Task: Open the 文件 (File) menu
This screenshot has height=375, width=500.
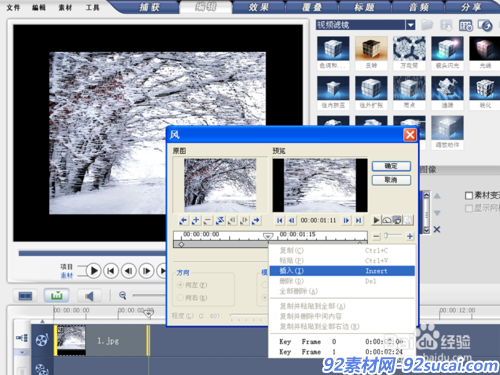Action: click(x=13, y=7)
